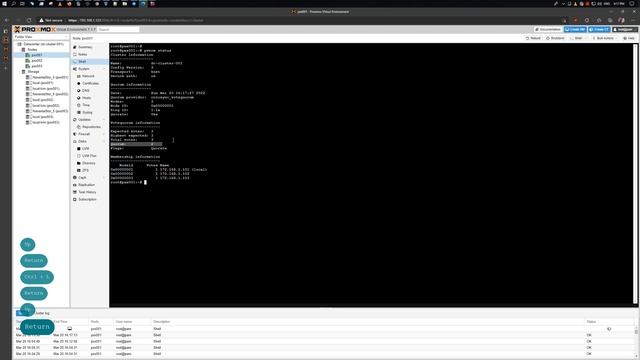
Task: Open the Folder View dropdown
Action: (41, 37)
